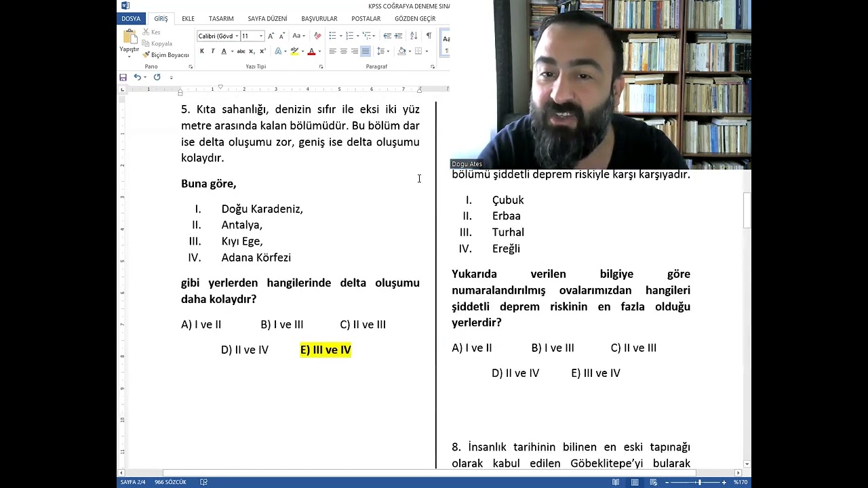Viewport: 868px width, 488px height.
Task: Switch to Print Layout view icon
Action: 635,482
